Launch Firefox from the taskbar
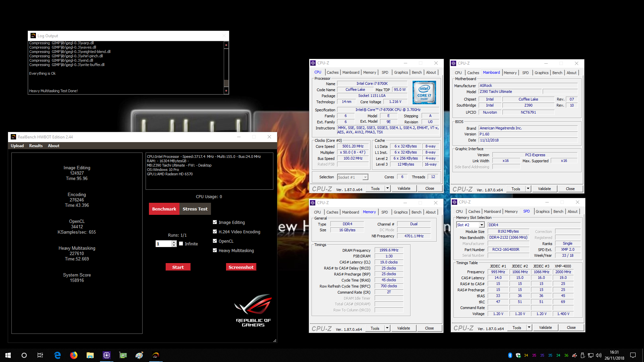 click(x=74, y=355)
